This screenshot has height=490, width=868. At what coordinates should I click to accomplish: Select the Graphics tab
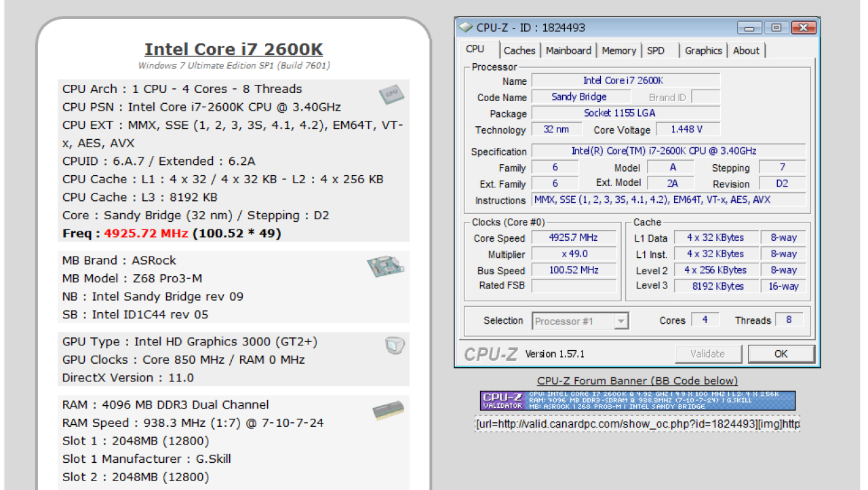[703, 50]
